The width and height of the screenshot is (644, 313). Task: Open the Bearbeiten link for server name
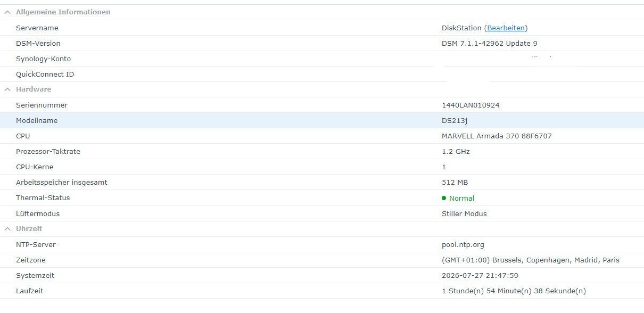(506, 28)
